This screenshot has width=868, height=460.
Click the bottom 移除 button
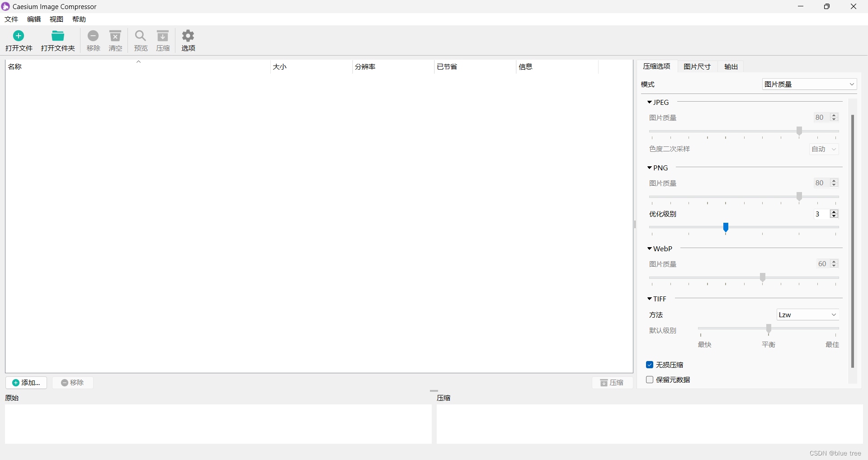click(x=73, y=383)
